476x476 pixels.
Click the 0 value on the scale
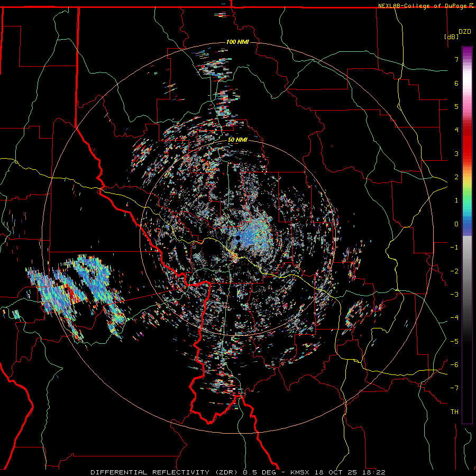click(456, 224)
